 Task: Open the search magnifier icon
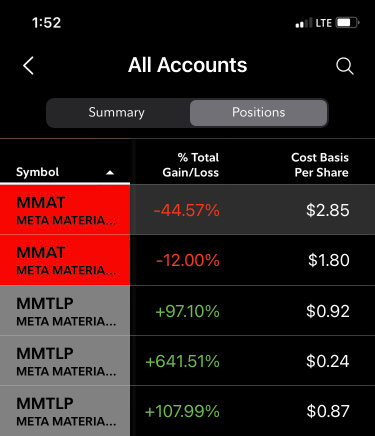345,66
